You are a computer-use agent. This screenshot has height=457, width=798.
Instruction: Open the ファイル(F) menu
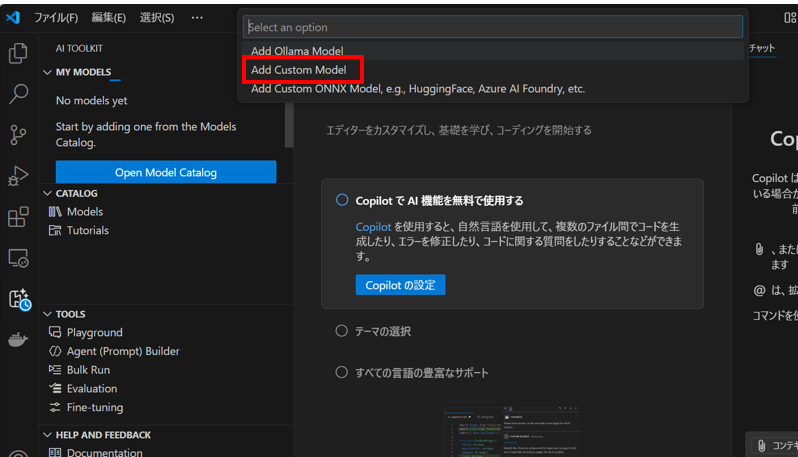point(56,18)
